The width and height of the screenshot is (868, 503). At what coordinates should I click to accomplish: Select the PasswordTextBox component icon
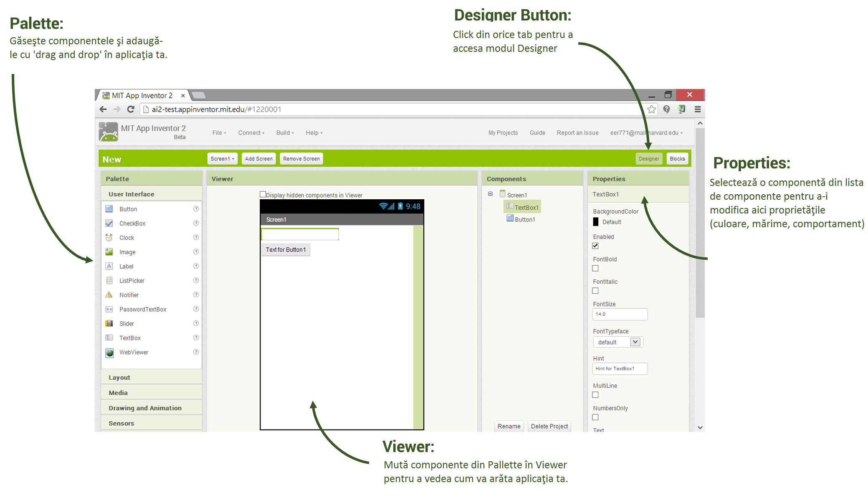tap(109, 309)
